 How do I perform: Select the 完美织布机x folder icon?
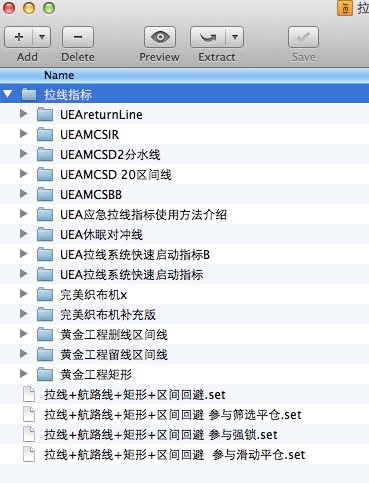[x=45, y=294]
